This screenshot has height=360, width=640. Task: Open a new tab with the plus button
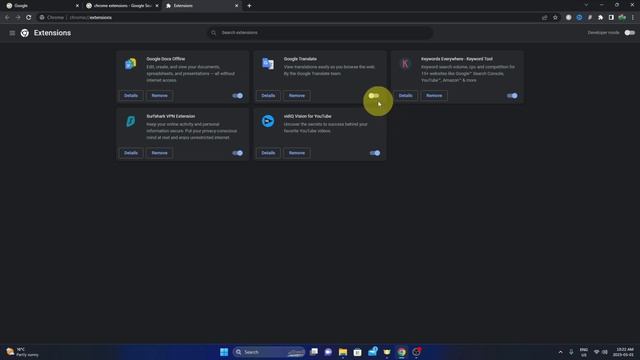click(249, 6)
